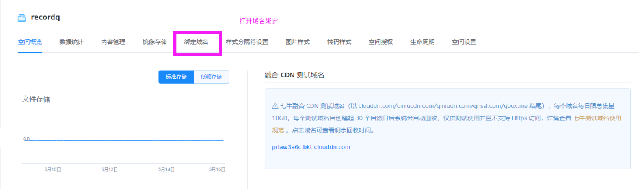Click the recordq bucket folder icon
Viewport: 644px width, 193px height.
[x=22, y=18]
